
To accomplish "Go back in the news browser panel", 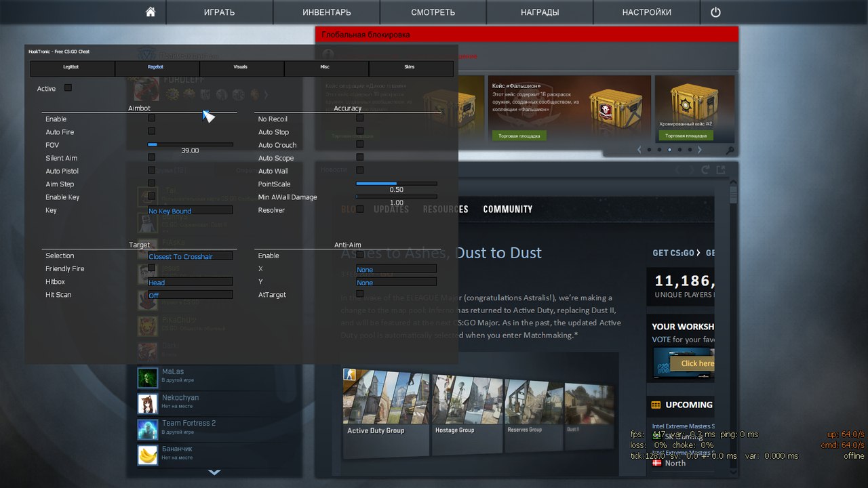I will [x=675, y=169].
